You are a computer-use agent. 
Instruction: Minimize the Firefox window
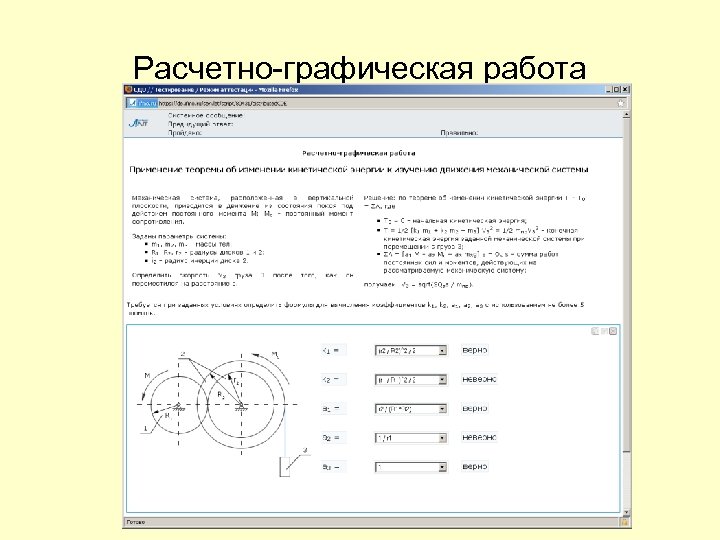point(608,90)
